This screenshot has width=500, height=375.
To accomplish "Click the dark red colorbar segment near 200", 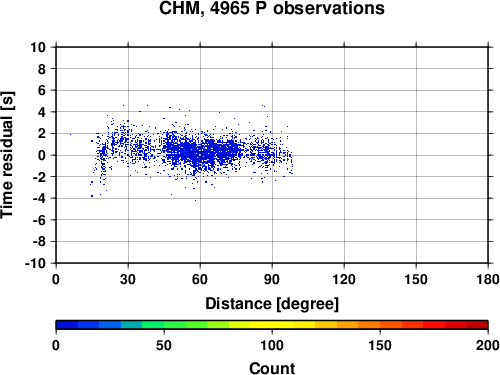I will pos(477,325).
